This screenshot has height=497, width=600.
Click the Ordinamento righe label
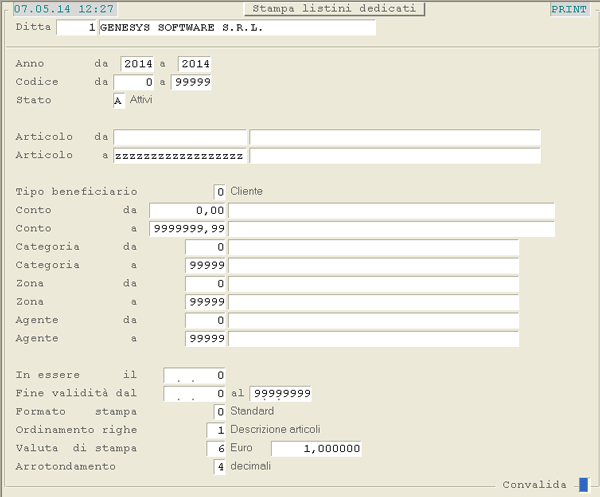[x=77, y=430]
